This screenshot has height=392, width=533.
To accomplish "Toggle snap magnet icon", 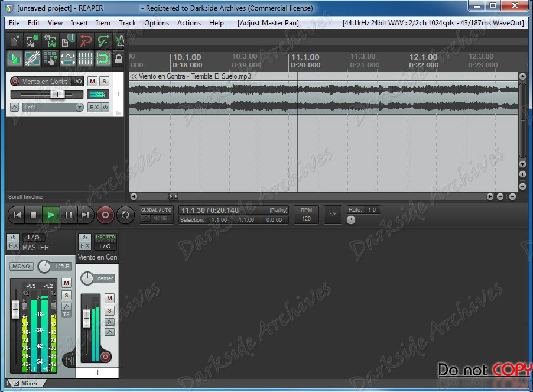I will tap(103, 59).
